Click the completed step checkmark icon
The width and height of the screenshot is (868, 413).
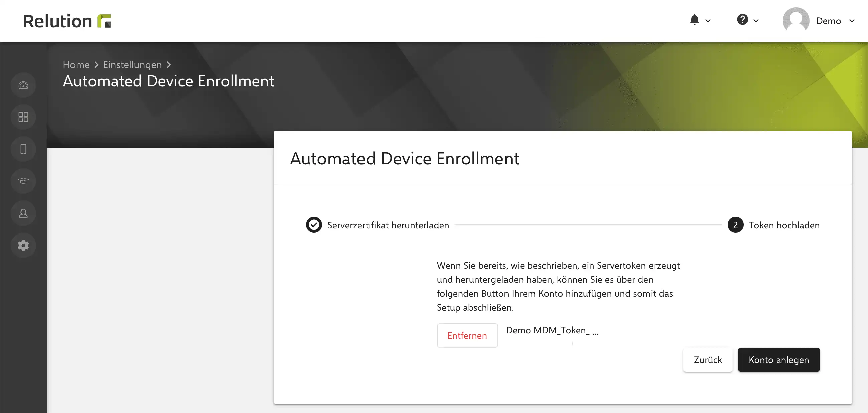coord(314,225)
